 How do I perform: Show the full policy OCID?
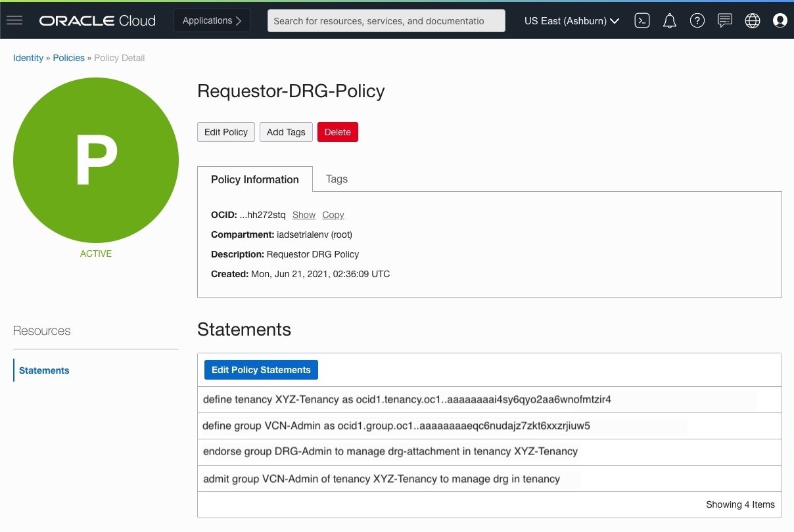304,215
